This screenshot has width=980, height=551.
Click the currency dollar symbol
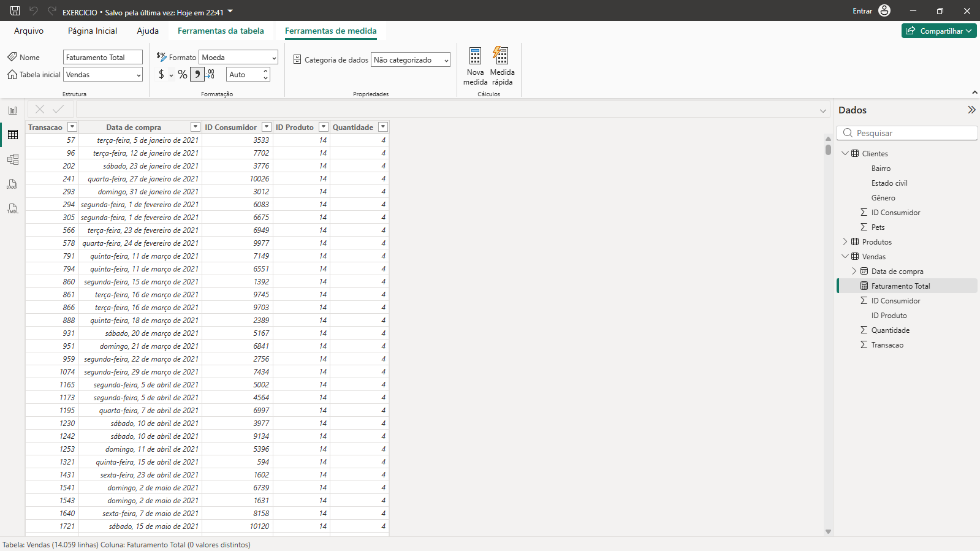tap(161, 74)
